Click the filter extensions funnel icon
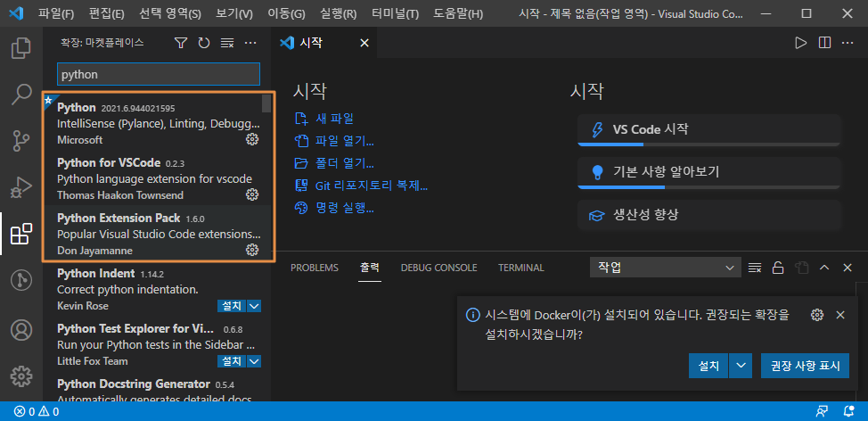 click(181, 43)
